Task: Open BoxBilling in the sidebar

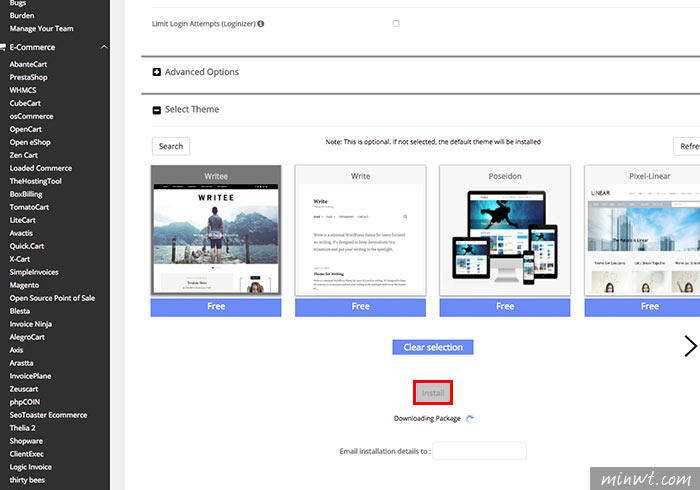Action: click(x=26, y=194)
